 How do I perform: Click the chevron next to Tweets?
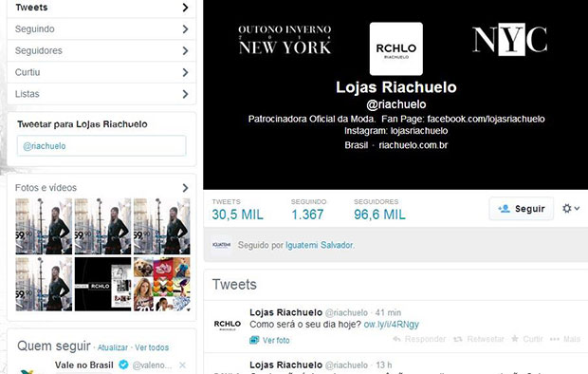[185, 8]
